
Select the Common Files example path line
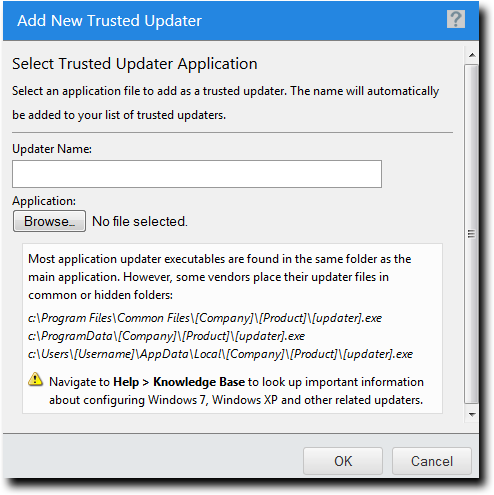click(x=205, y=318)
